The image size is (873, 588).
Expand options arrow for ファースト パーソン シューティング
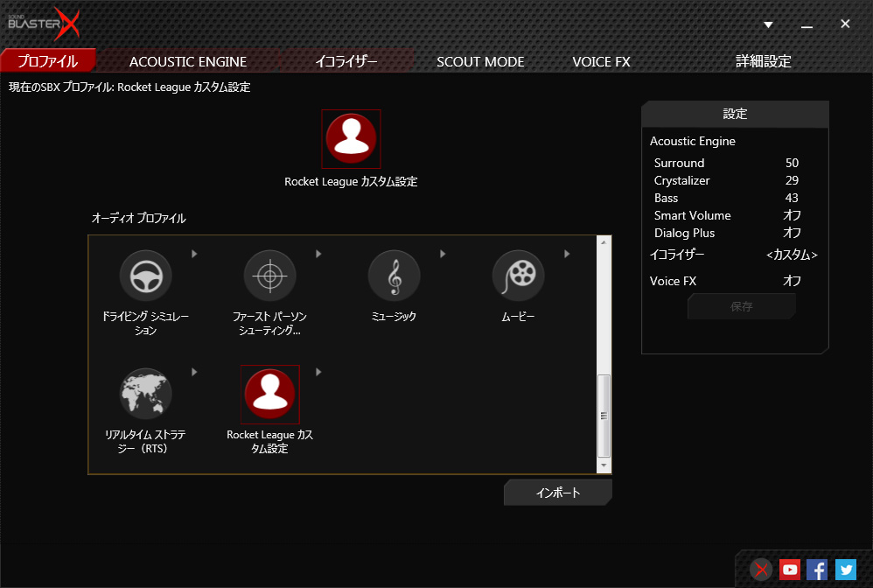[318, 254]
